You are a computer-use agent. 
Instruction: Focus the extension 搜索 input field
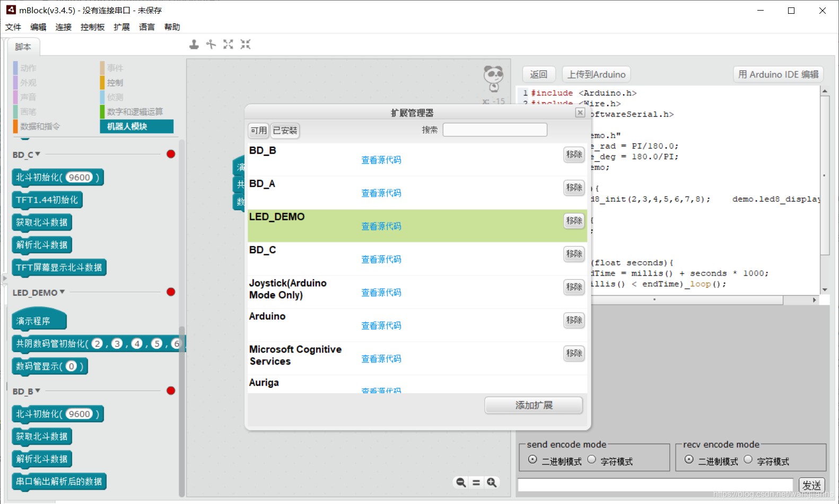pyautogui.click(x=495, y=130)
